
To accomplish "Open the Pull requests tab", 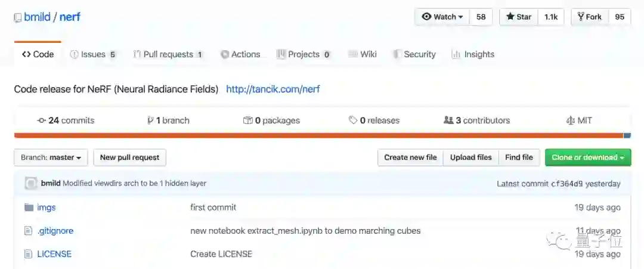I will (x=168, y=54).
